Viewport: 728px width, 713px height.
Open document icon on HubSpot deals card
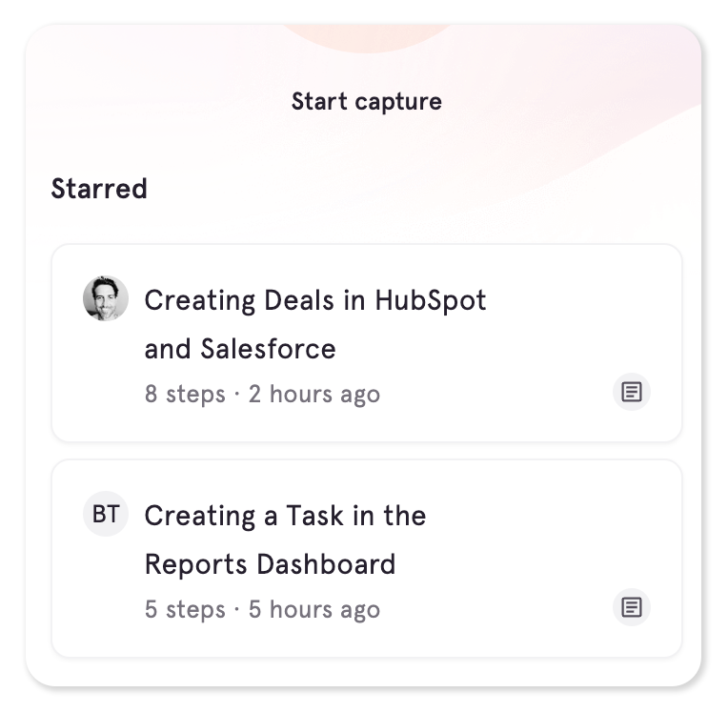pos(631,392)
